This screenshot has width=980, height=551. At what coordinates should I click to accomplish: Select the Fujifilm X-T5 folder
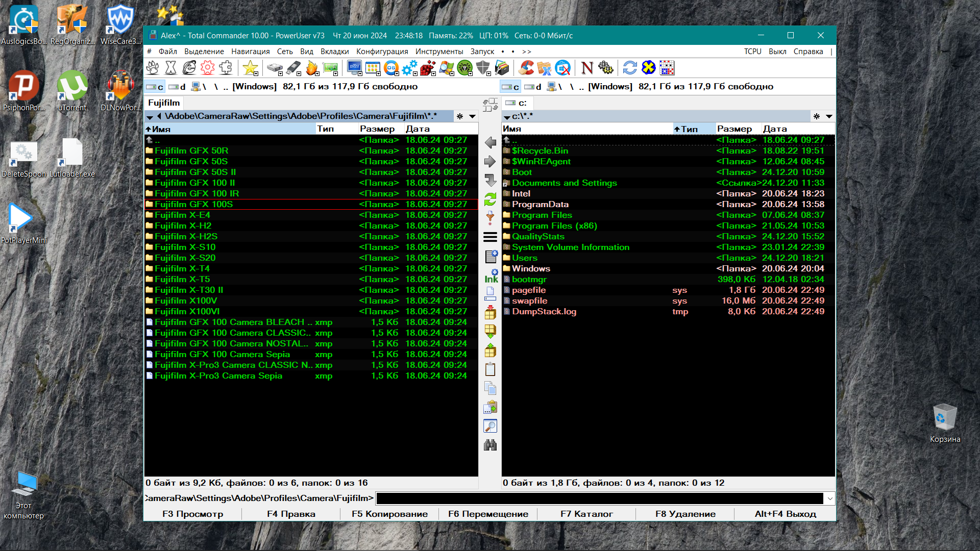pyautogui.click(x=311, y=279)
